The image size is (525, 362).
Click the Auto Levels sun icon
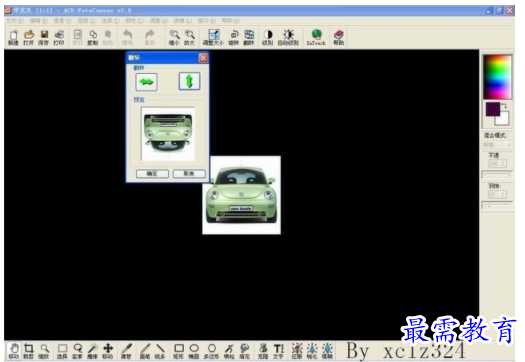(288, 38)
